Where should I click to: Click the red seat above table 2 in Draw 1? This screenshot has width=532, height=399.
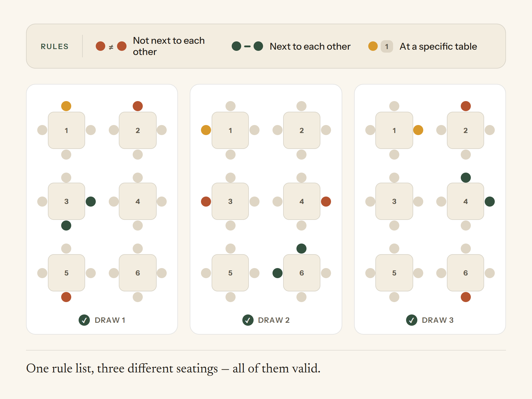click(138, 106)
